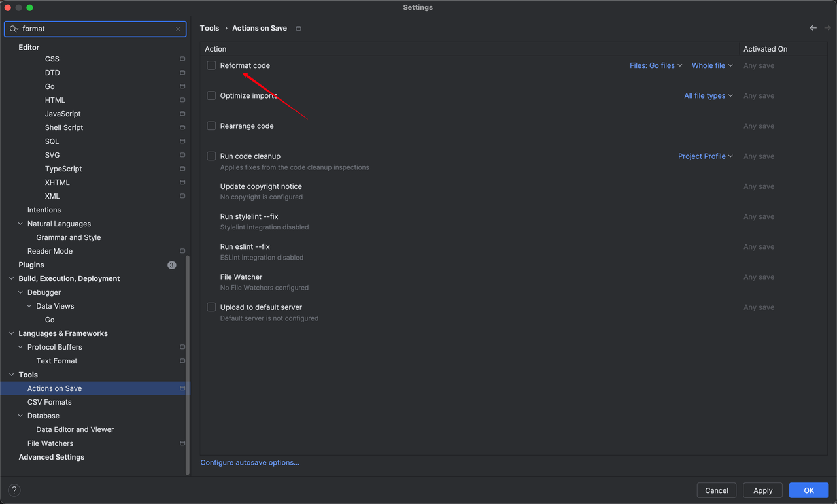Click the forward arrow navigation icon
The width and height of the screenshot is (837, 504).
click(x=828, y=28)
